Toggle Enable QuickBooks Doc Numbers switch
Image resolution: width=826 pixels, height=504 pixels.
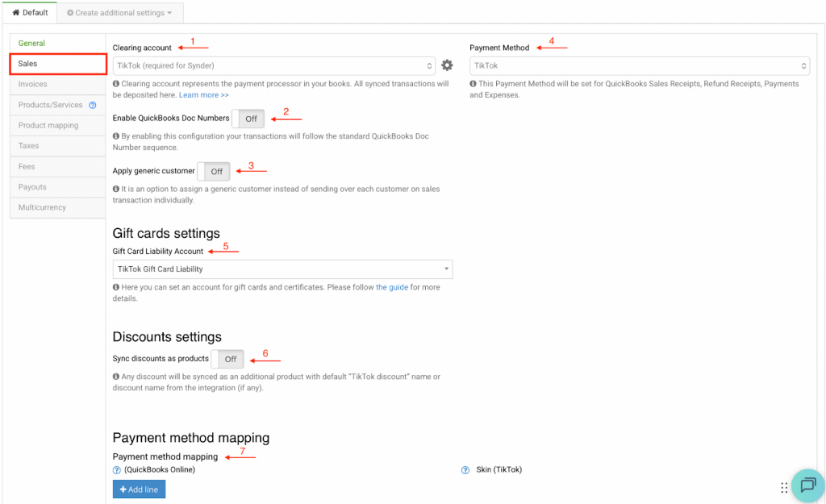248,119
